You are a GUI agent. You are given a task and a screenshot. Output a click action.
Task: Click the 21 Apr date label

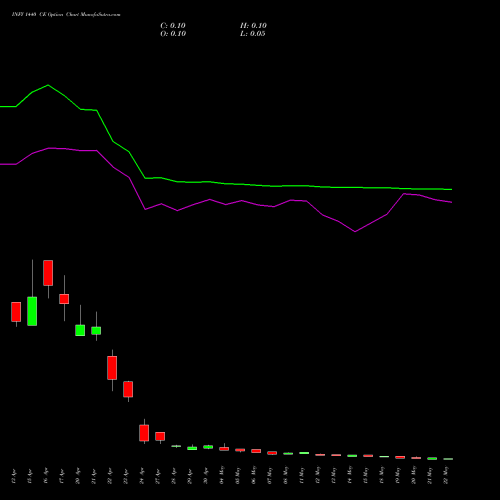[94, 476]
